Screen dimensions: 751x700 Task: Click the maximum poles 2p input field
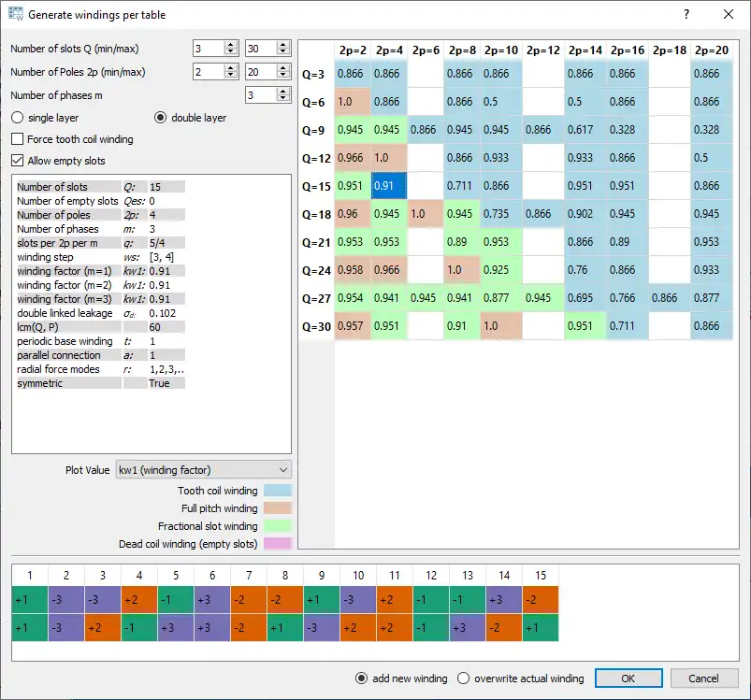(261, 72)
